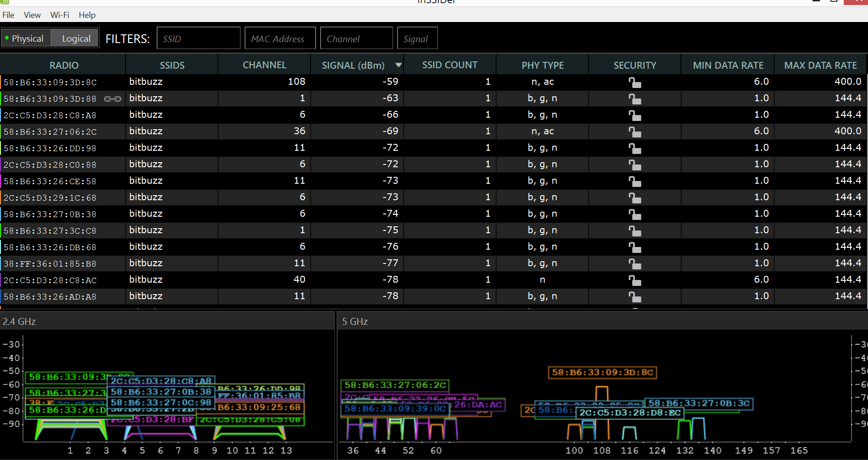Click 58:B6:33:27:0B:3C label in 5 GHz graph
Viewport: 868px width, 460px height.
[699, 404]
